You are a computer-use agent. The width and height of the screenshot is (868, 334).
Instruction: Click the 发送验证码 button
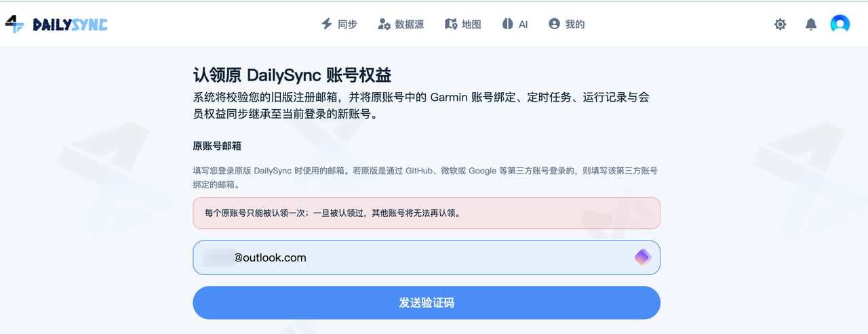tap(427, 302)
